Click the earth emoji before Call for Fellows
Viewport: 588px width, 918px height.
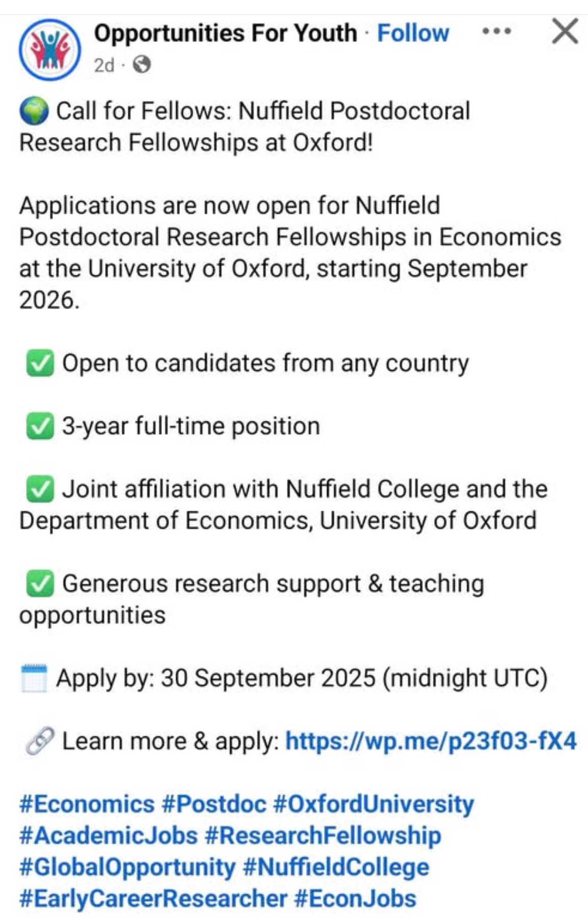tap(34, 112)
